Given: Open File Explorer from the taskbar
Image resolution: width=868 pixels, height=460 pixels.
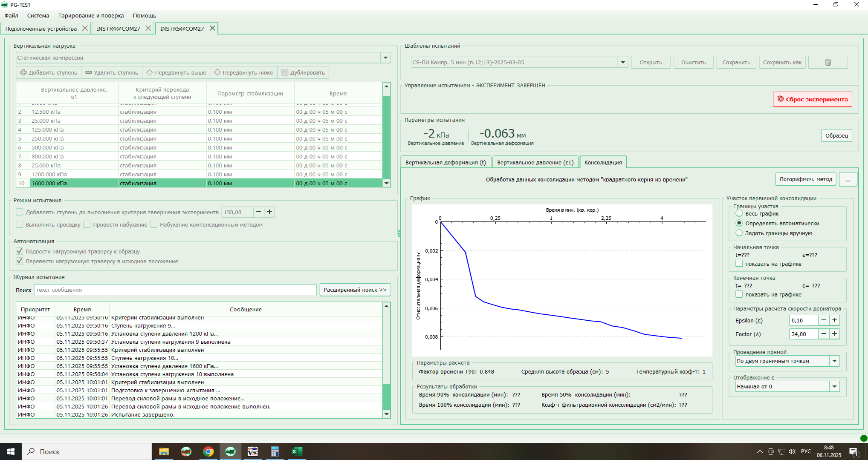Looking at the screenshot, I should click(x=164, y=451).
